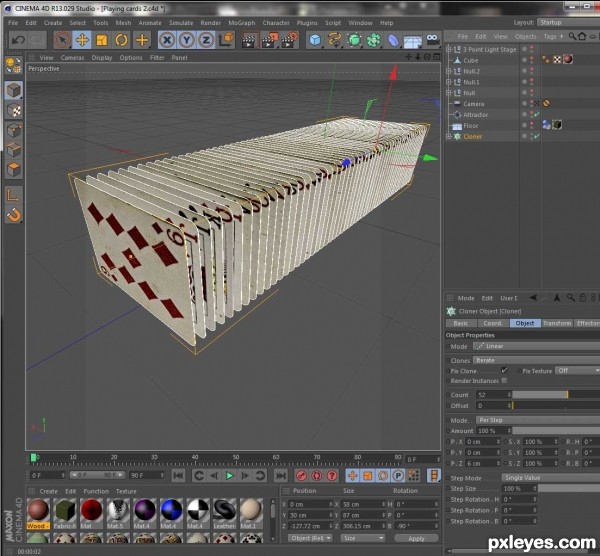Click search icon in Objects manager
The width and height of the screenshot is (600, 556).
572,36
